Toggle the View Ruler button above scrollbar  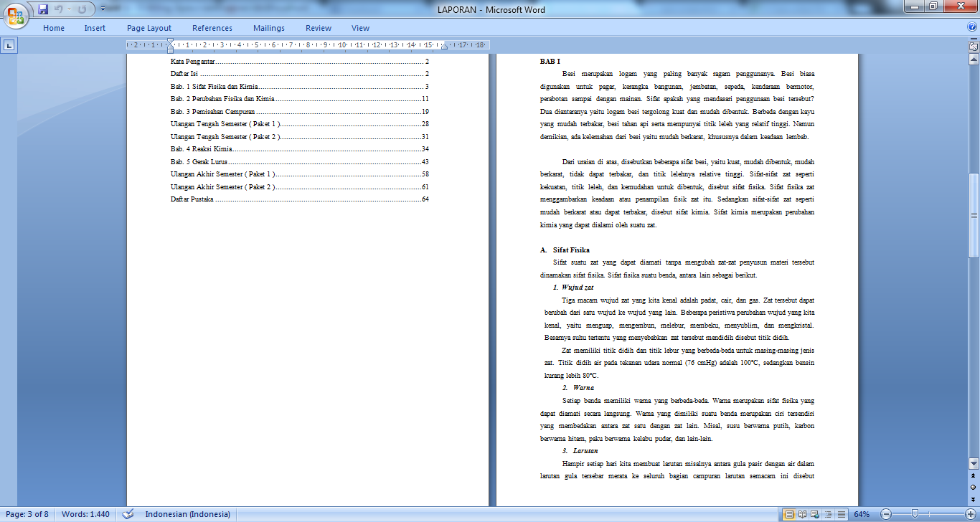[974, 46]
